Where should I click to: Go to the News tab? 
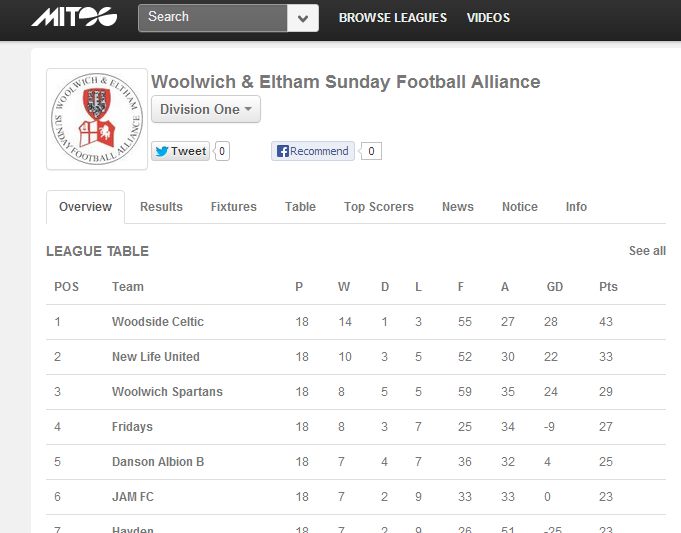pos(458,207)
